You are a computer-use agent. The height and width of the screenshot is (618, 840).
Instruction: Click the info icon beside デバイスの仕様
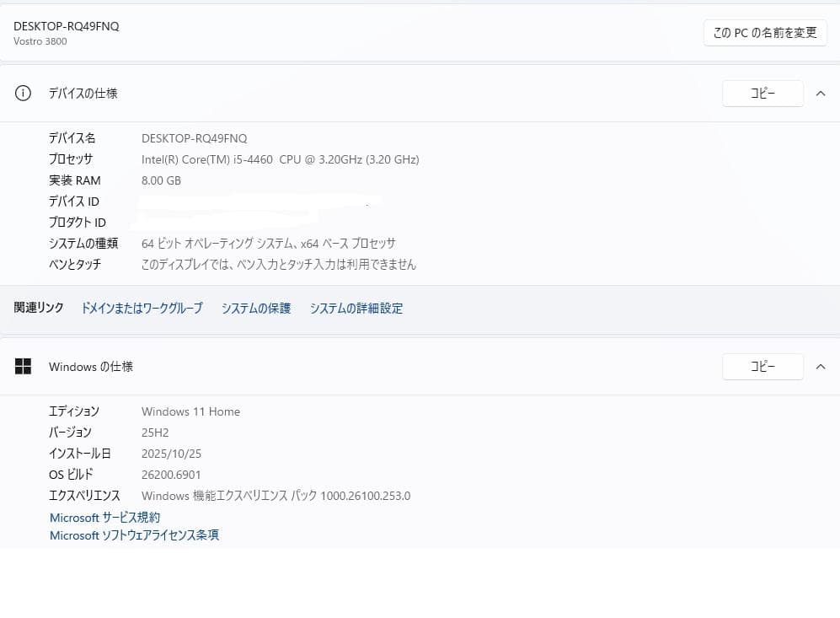(23, 94)
